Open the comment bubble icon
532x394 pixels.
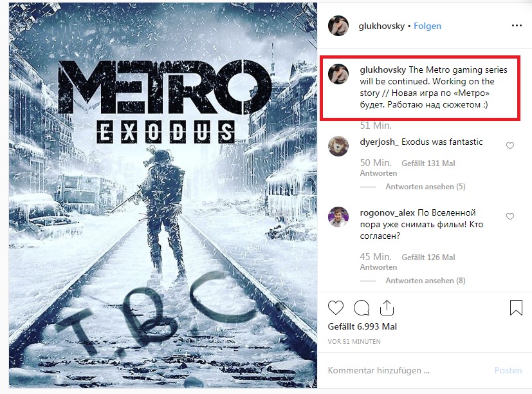[362, 308]
